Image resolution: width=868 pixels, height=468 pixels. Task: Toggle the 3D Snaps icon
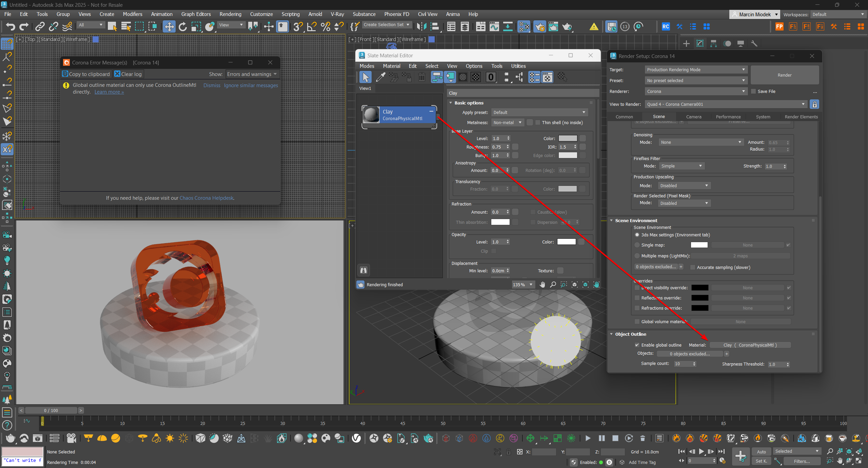coord(298,26)
